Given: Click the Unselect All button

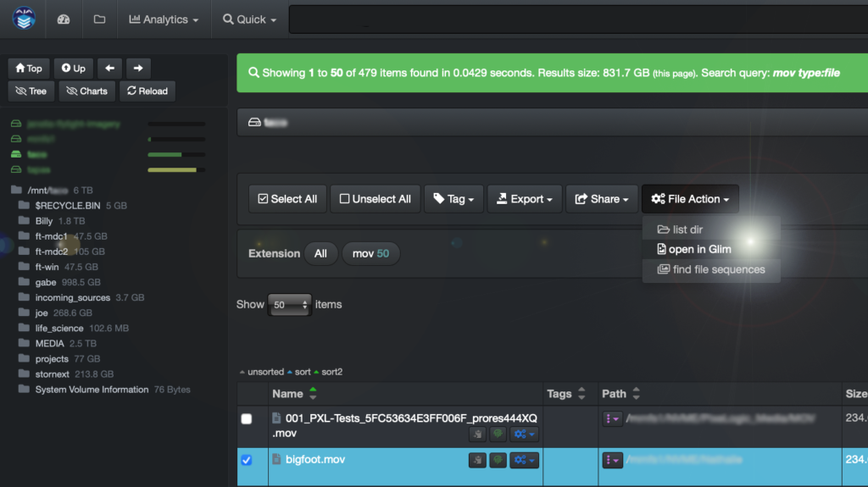Looking at the screenshot, I should (376, 199).
